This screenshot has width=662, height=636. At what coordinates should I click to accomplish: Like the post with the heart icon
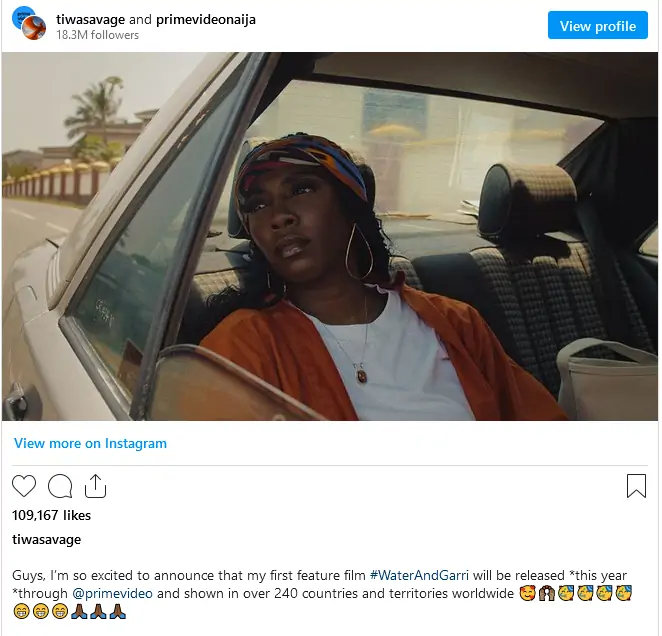tap(24, 486)
